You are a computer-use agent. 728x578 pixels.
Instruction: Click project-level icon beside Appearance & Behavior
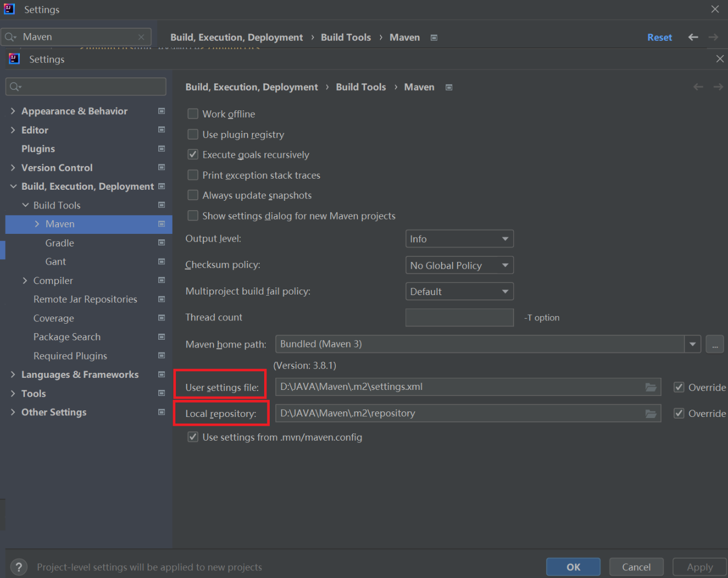tap(162, 111)
